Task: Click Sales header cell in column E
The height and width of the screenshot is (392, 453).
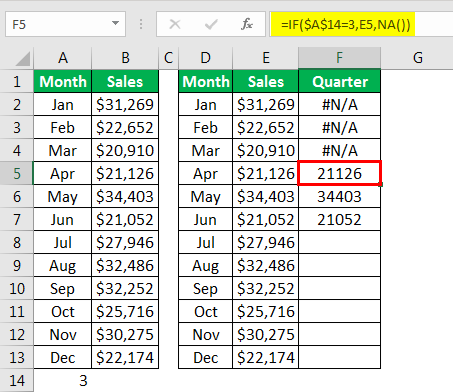Action: (266, 81)
